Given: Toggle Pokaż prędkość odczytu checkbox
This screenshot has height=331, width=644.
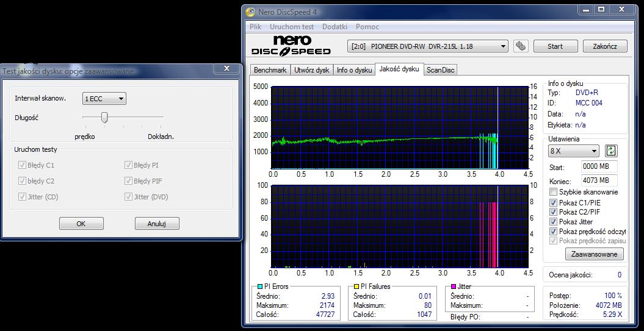Looking at the screenshot, I should pos(553,231).
